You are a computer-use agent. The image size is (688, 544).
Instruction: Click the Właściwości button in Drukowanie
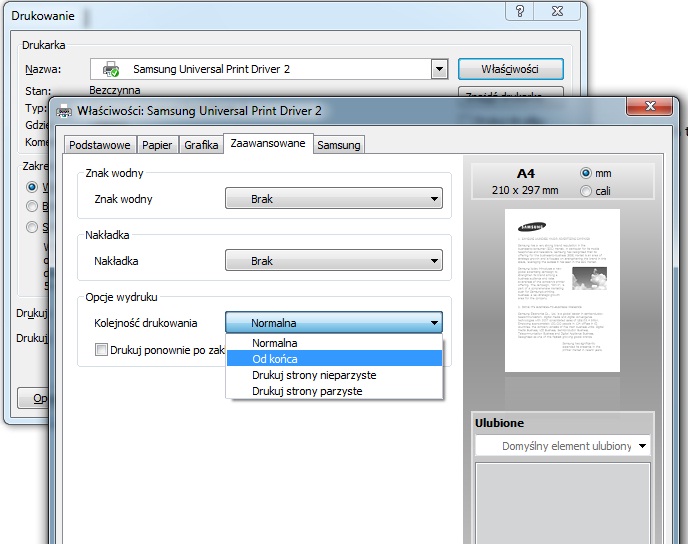pyautogui.click(x=511, y=69)
